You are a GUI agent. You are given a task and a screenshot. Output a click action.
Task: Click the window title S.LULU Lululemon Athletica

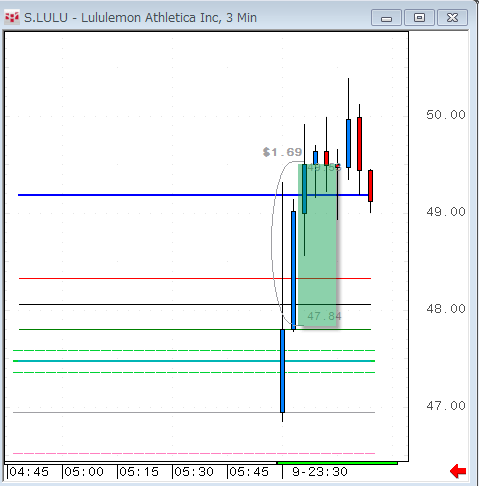click(140, 17)
